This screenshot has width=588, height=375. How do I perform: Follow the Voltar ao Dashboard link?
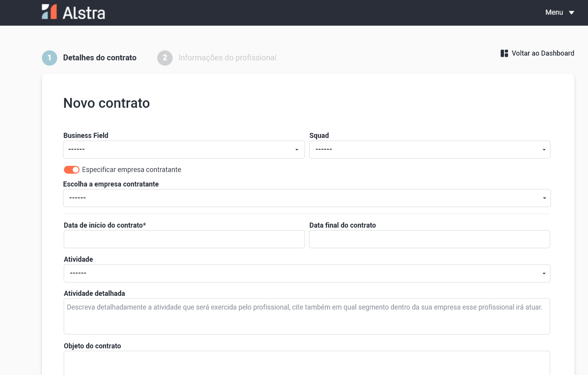point(543,53)
